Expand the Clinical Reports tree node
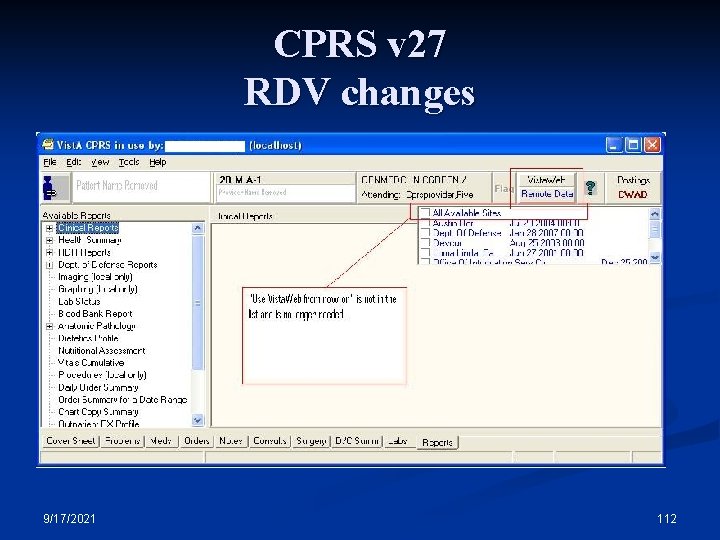This screenshot has height=540, width=720. [x=50, y=228]
